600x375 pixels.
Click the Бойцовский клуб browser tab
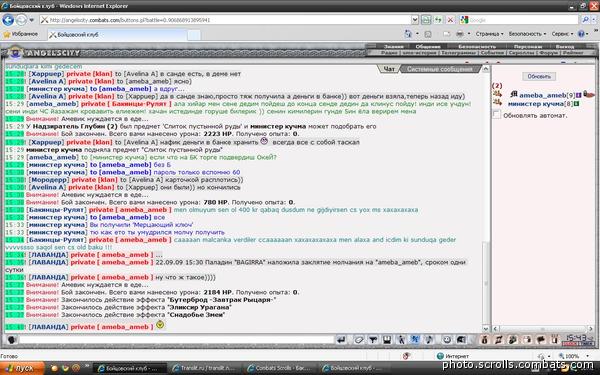(x=118, y=34)
